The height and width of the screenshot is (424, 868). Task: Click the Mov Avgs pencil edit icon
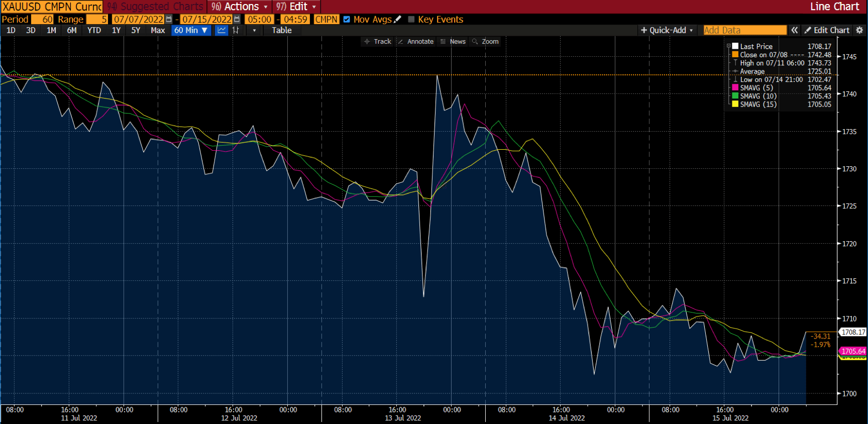click(398, 19)
